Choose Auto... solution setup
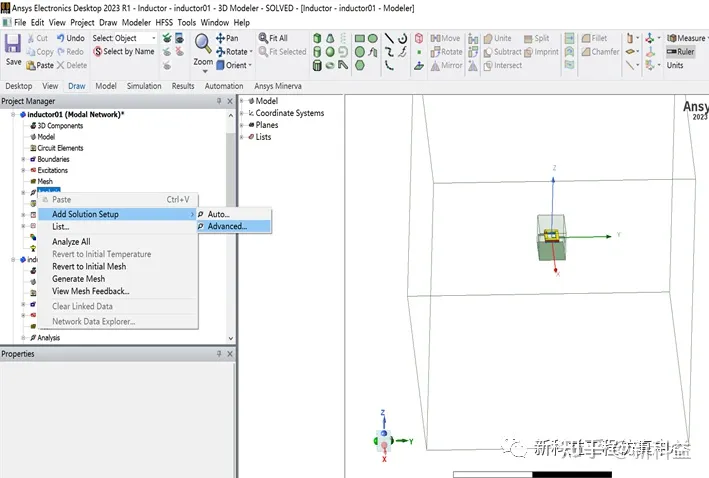The height and width of the screenshot is (478, 709). pyautogui.click(x=234, y=214)
